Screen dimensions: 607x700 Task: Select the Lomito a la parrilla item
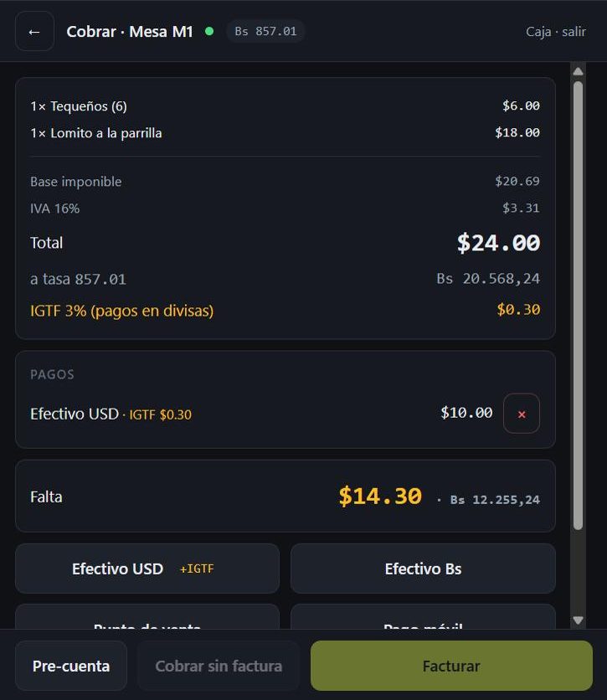click(x=285, y=133)
